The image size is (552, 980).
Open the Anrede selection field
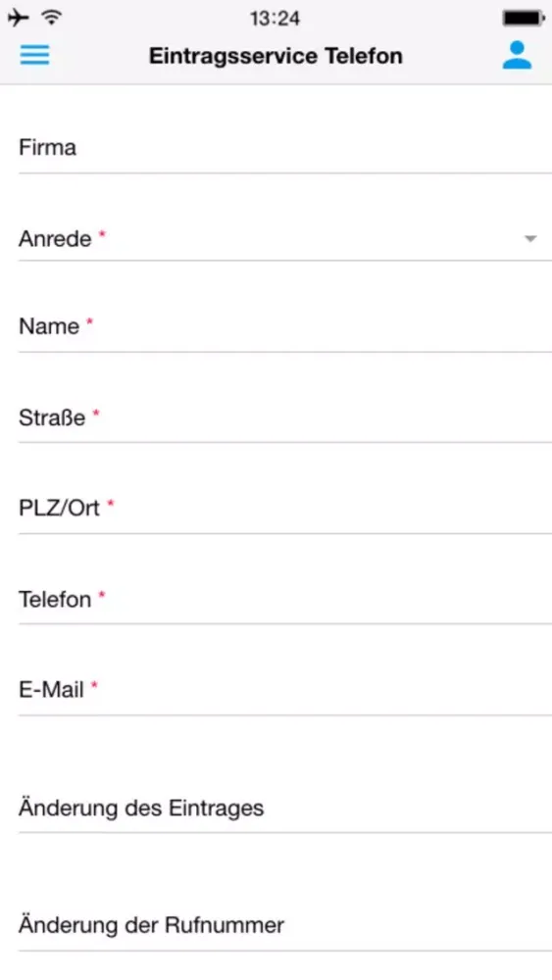click(x=285, y=239)
